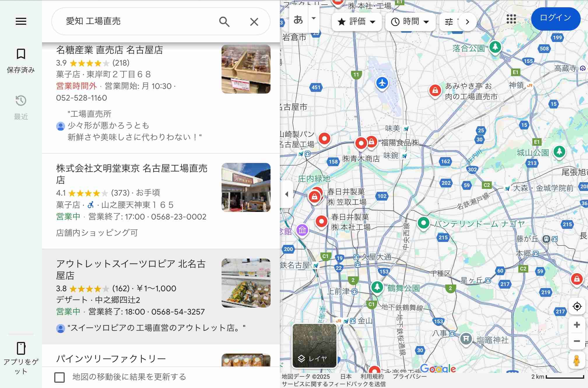Click 春日井製菓 笠取工場 shopping pin

315,197
